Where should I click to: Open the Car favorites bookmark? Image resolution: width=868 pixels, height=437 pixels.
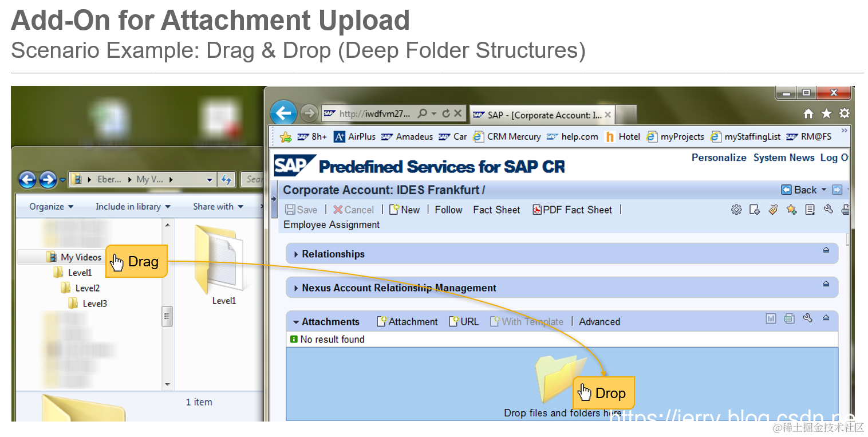tap(453, 137)
